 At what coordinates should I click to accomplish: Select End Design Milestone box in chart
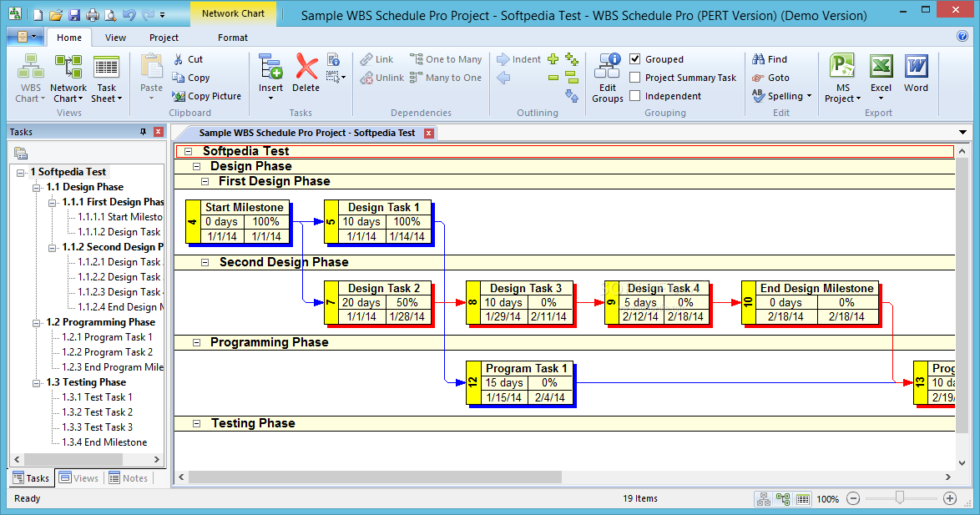[x=810, y=302]
